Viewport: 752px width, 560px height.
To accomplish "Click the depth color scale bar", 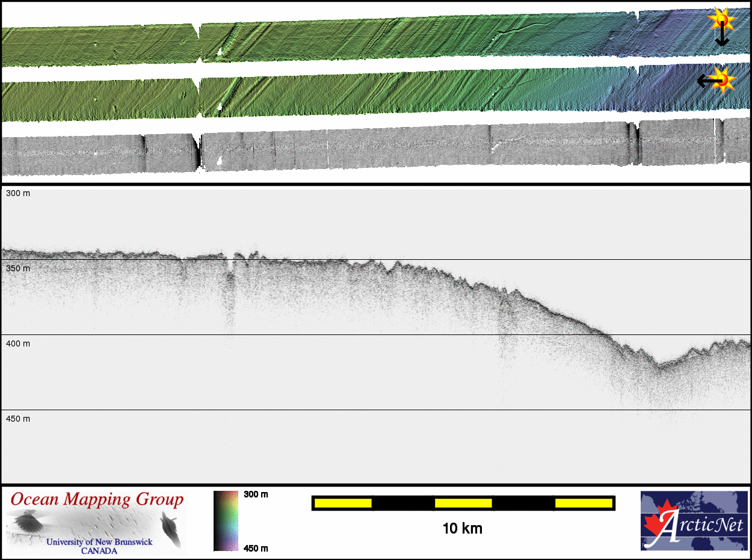I will pyautogui.click(x=226, y=521).
